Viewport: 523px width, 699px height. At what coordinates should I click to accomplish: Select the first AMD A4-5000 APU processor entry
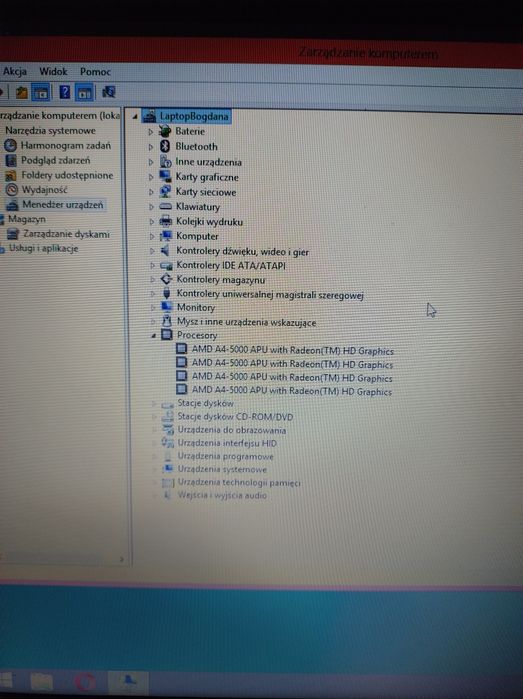292,350
